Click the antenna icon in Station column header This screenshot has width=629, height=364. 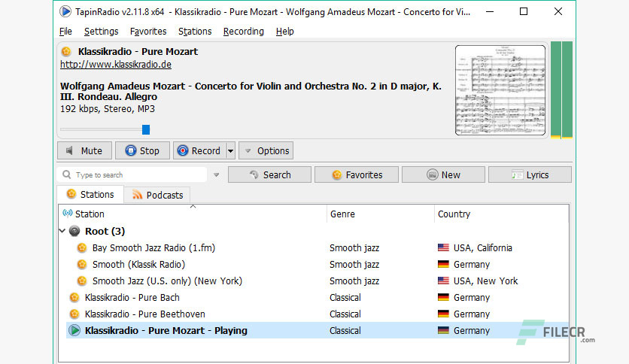coord(68,213)
